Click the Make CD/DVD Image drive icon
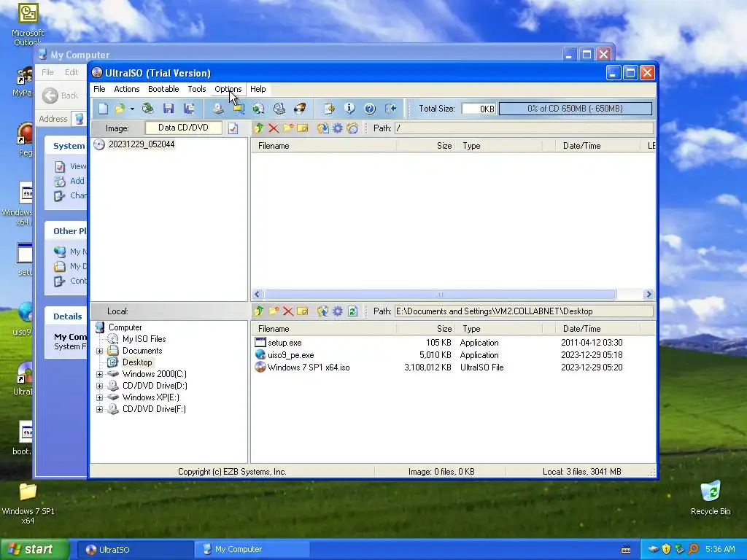The image size is (747, 560). click(217, 109)
